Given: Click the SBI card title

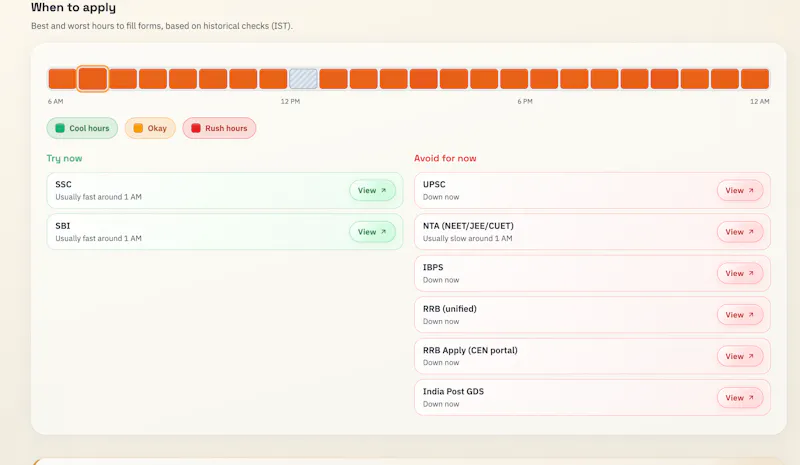Looking at the screenshot, I should 63,226.
